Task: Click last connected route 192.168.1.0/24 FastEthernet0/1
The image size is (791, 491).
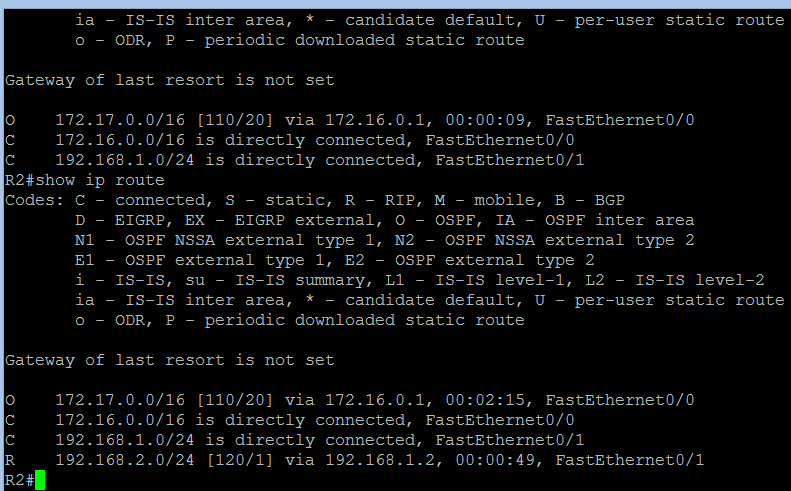Action: click(295, 440)
